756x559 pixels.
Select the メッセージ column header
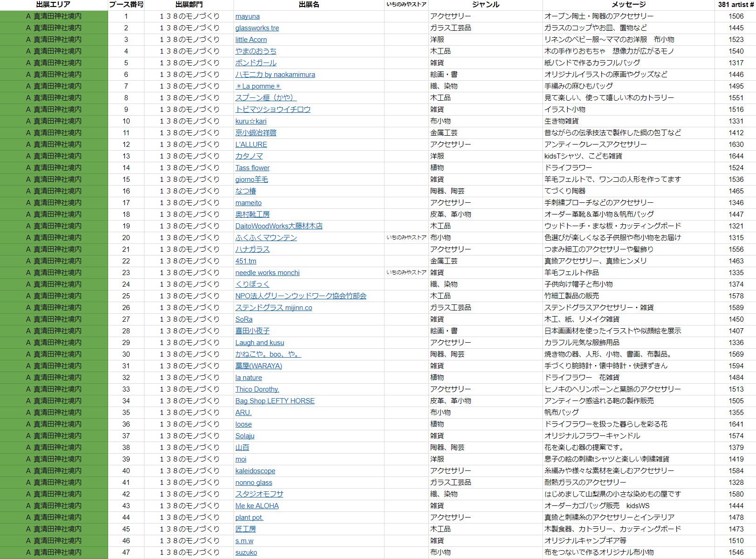tap(628, 5)
